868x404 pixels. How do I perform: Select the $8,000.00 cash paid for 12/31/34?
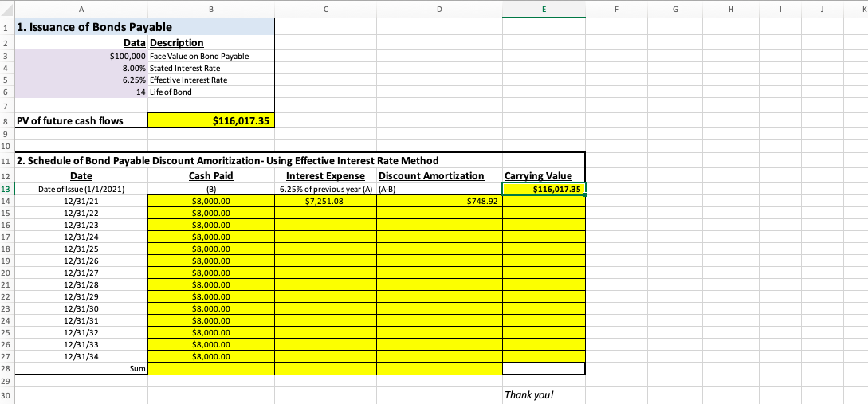[x=211, y=356]
